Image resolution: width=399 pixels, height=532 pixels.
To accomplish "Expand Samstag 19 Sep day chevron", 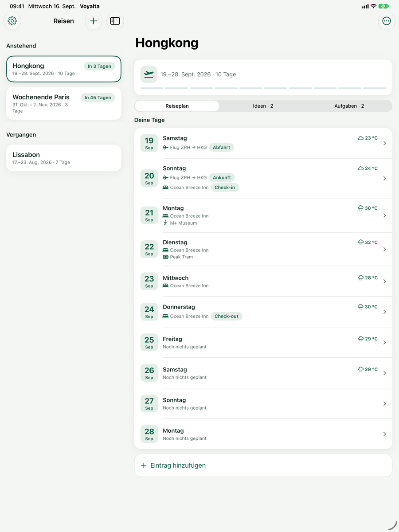I will [384, 143].
